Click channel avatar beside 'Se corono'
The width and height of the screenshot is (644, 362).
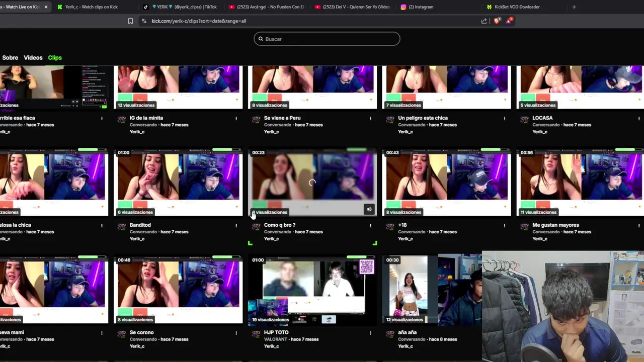pyautogui.click(x=122, y=334)
